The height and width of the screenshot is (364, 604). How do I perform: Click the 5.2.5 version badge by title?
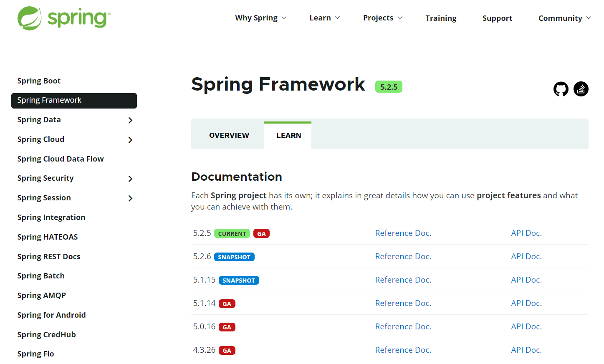click(x=389, y=87)
